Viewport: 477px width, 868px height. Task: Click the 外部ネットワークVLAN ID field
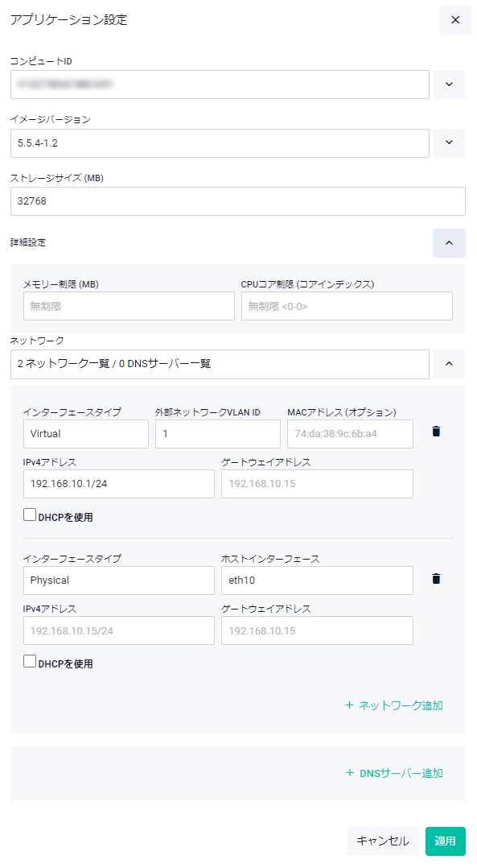(x=218, y=434)
